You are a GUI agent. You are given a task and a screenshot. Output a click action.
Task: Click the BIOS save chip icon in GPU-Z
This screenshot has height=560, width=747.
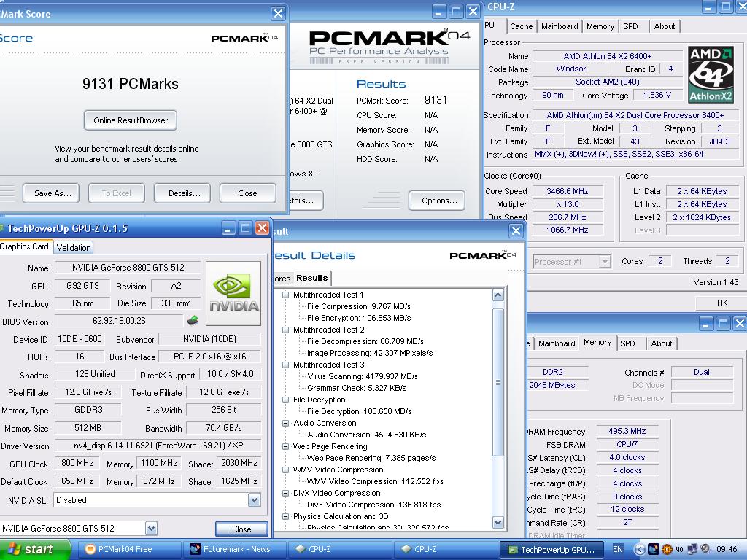click(x=193, y=321)
